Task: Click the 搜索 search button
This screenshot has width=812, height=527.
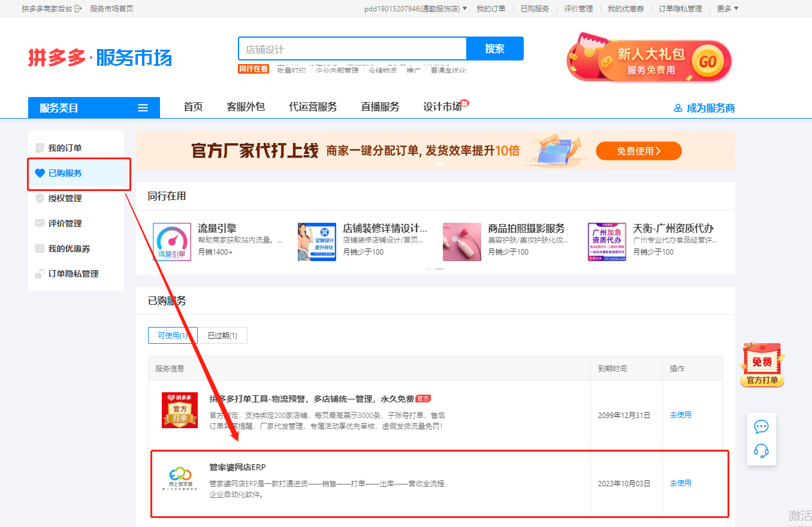Action: (495, 49)
